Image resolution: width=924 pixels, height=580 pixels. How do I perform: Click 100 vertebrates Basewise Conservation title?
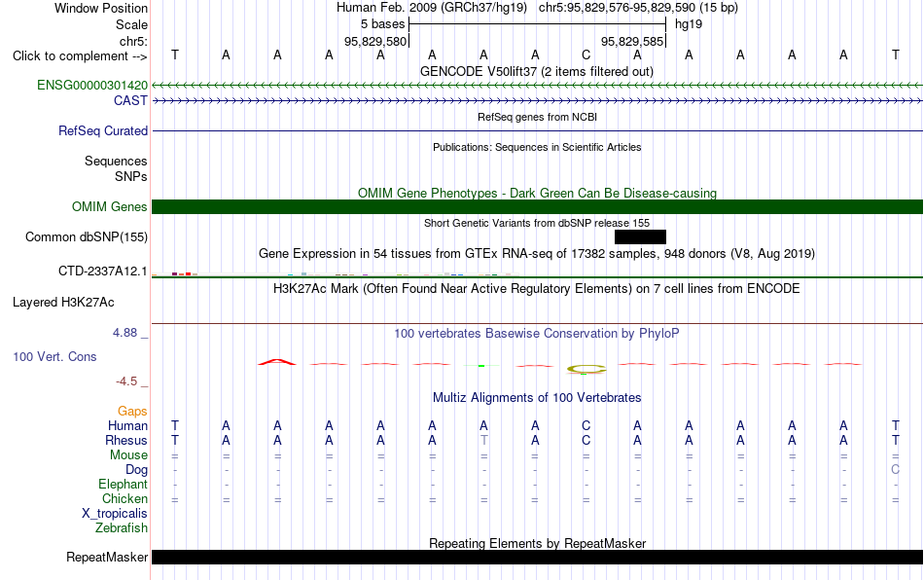(537, 334)
